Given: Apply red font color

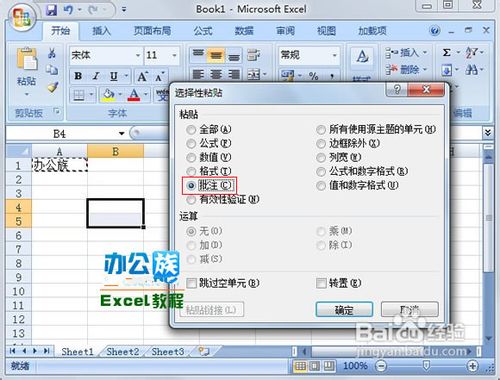Looking at the screenshot, I should click(x=134, y=95).
